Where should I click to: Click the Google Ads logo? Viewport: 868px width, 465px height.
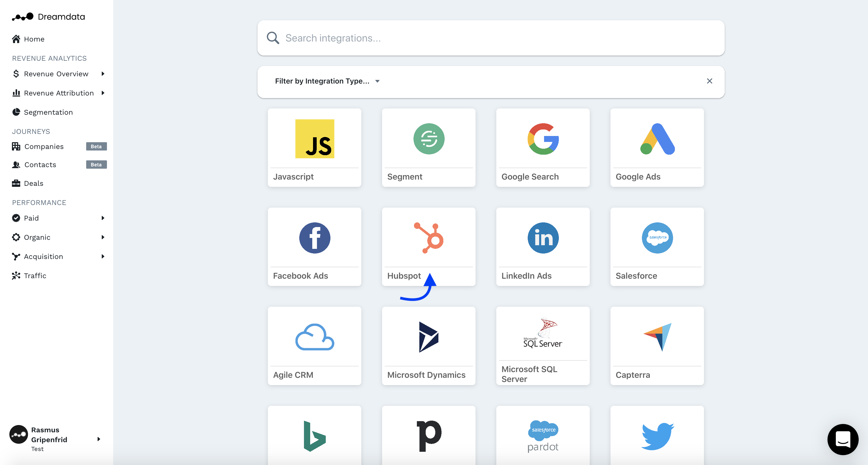tap(657, 139)
